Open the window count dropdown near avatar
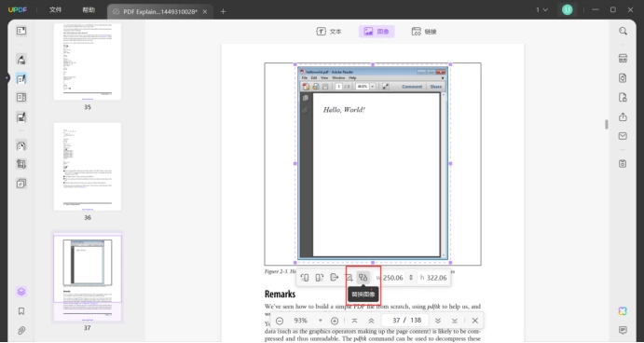Image resolution: width=644 pixels, height=343 pixels. (541, 10)
